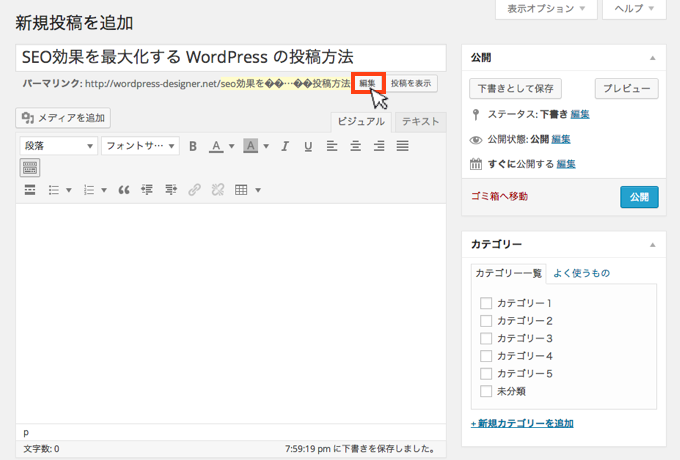The height and width of the screenshot is (460, 680).
Task: Check カテゴリー2 checkbox
Action: tap(486, 320)
